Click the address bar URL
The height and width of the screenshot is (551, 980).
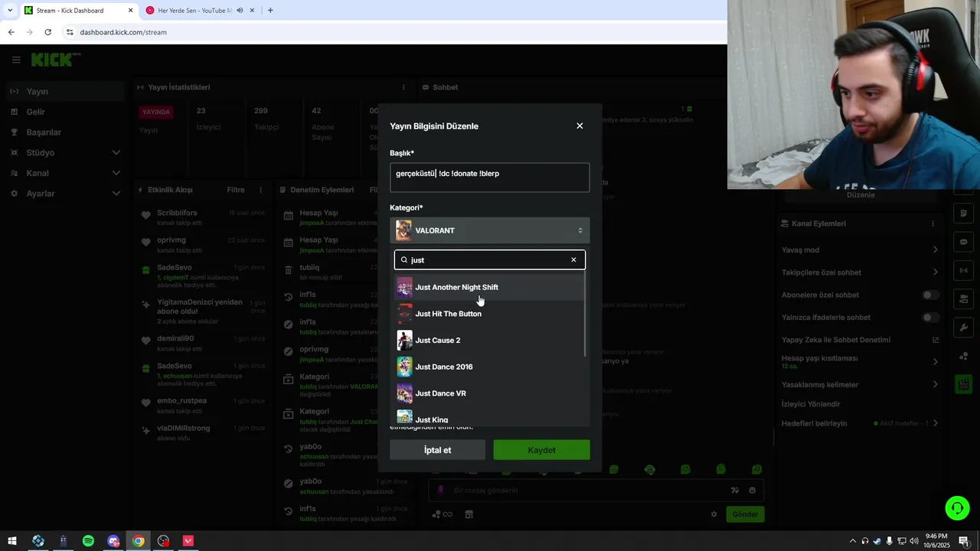pos(123,32)
